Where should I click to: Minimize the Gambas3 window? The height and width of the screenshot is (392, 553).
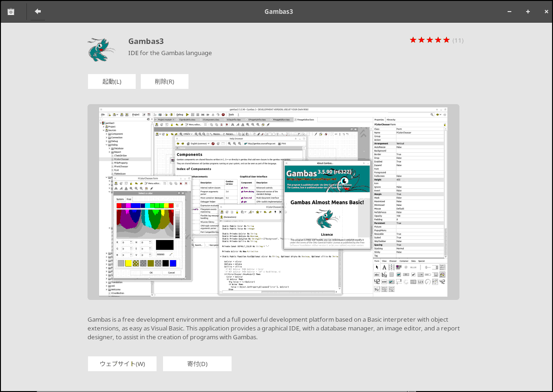pyautogui.click(x=509, y=12)
